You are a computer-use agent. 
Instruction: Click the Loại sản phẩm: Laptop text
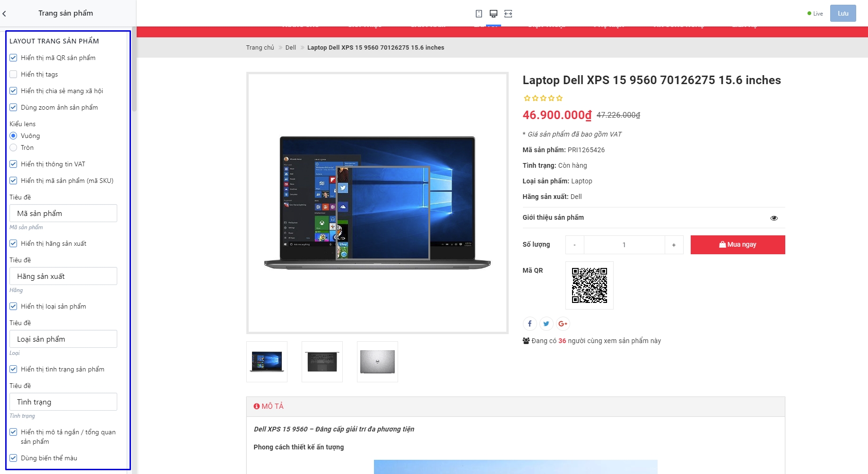tap(557, 181)
